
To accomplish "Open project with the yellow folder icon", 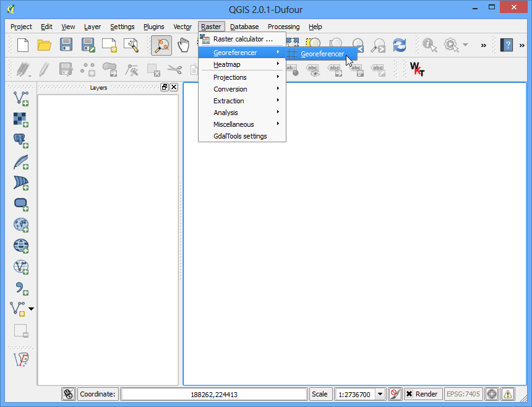I will tap(44, 45).
